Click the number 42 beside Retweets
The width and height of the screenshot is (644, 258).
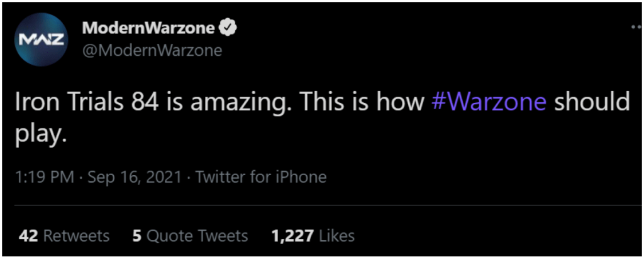pos(28,236)
